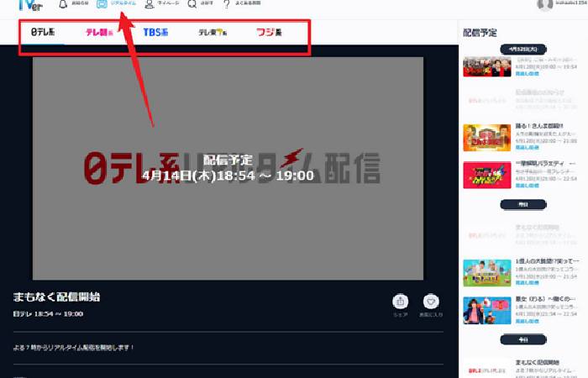Select the テレ朝系 channel tab
This screenshot has height=378, width=588.
point(99,33)
